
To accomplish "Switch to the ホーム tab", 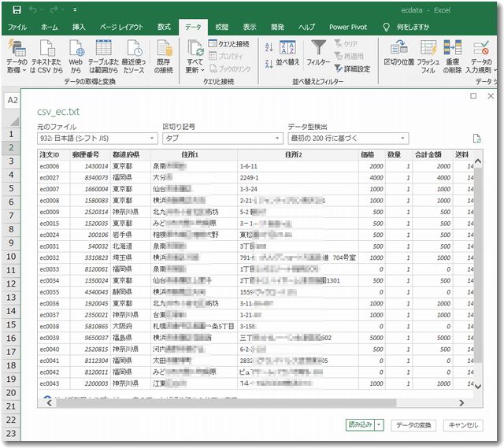I will 49,28.
